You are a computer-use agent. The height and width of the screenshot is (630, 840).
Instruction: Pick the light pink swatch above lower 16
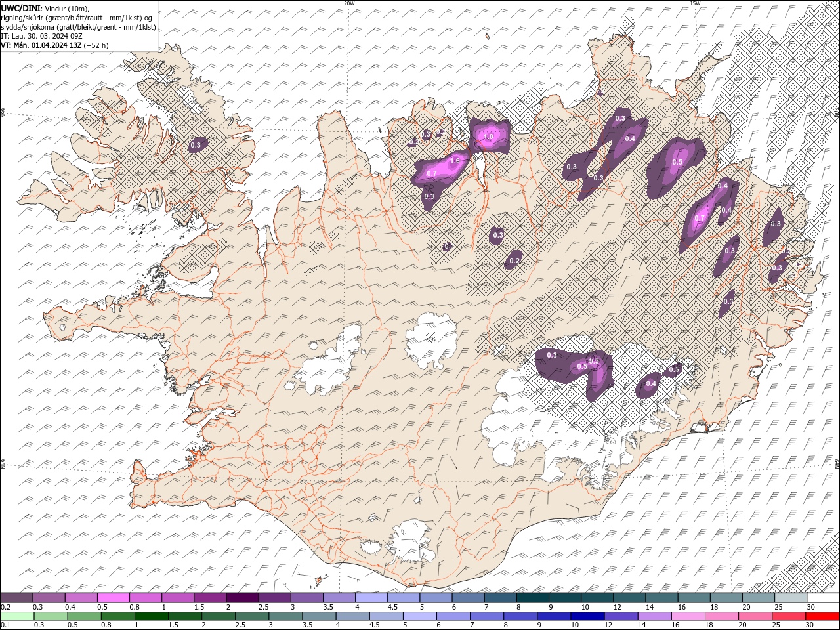[688, 616]
